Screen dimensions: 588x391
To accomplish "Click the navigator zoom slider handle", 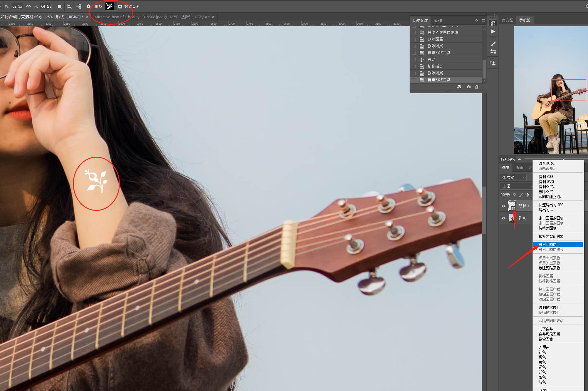I will 563,159.
